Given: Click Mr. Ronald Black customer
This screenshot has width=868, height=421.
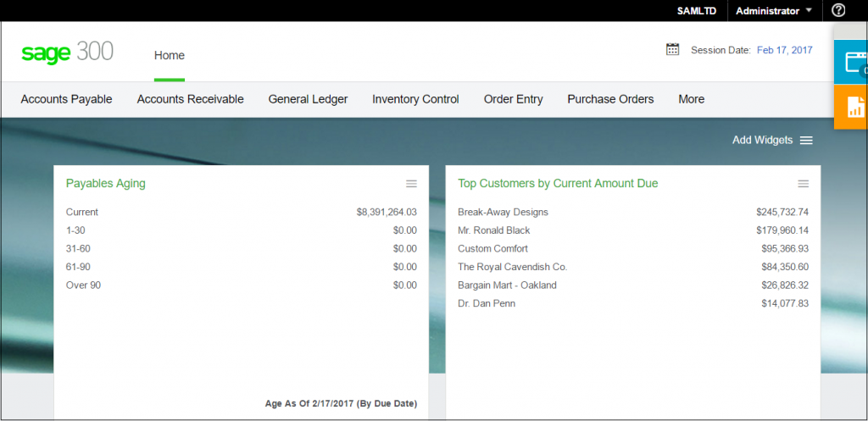Looking at the screenshot, I should point(494,230).
